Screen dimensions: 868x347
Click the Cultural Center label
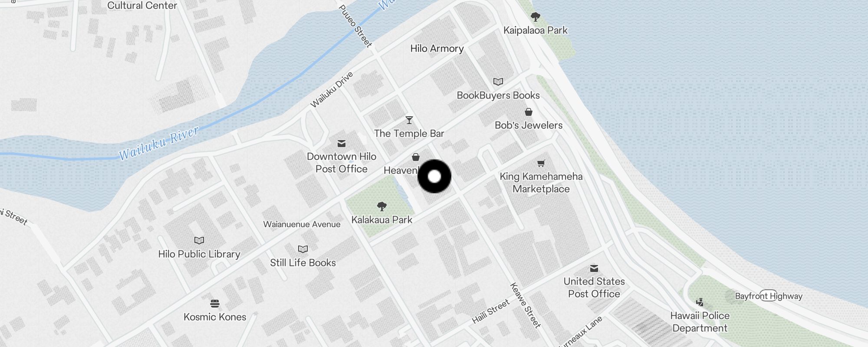(142, 6)
